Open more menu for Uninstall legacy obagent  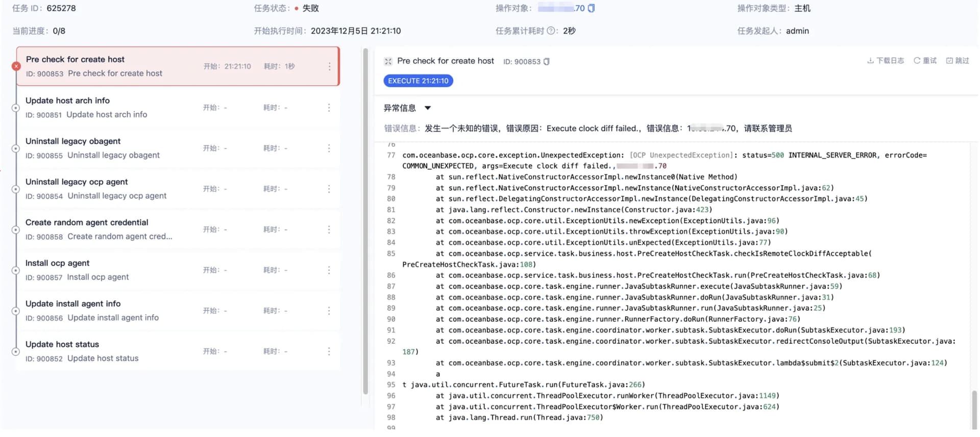pos(329,148)
